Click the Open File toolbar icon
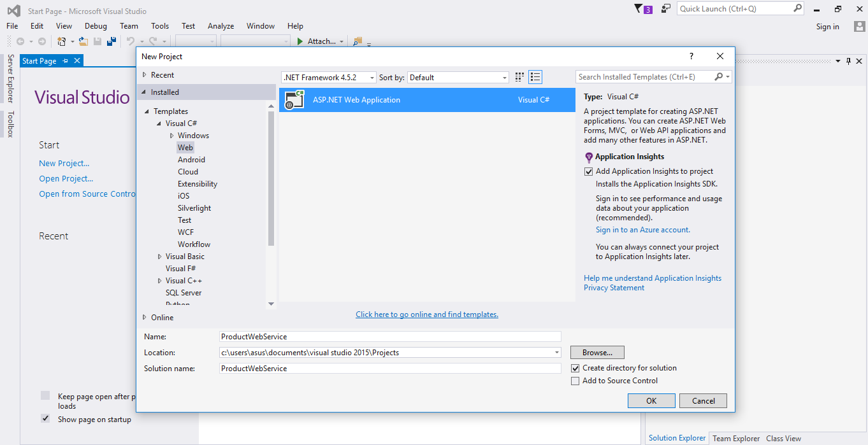This screenshot has width=868, height=445. 83,41
